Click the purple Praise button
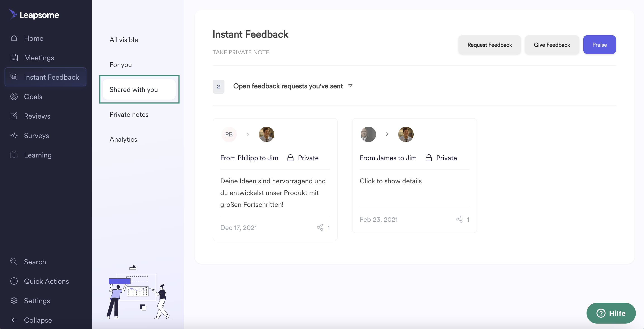This screenshot has height=329, width=644. point(599,45)
